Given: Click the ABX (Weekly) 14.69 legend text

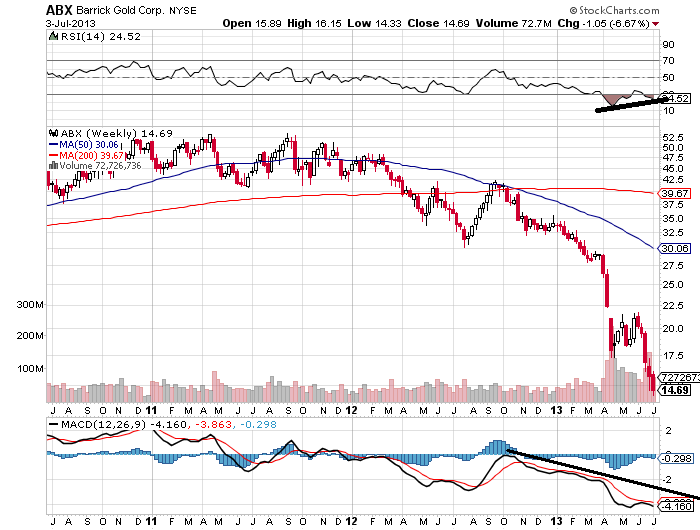Looking at the screenshot, I should (117, 133).
